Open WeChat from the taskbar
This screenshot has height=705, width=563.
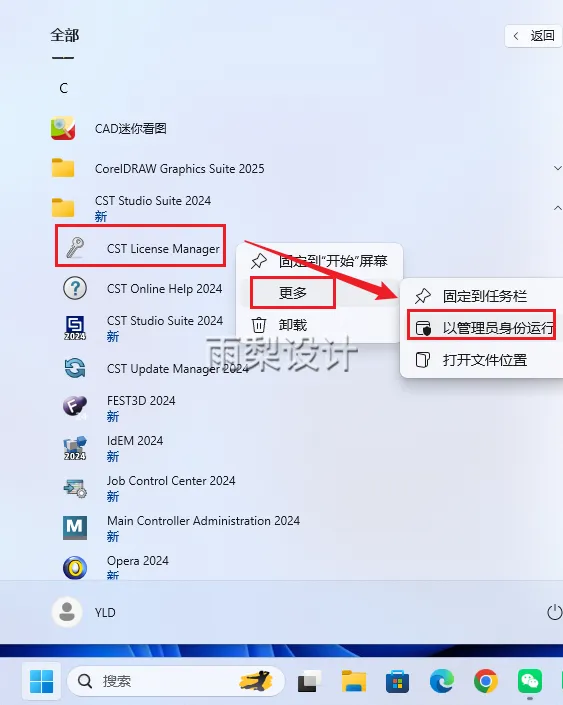tap(530, 681)
